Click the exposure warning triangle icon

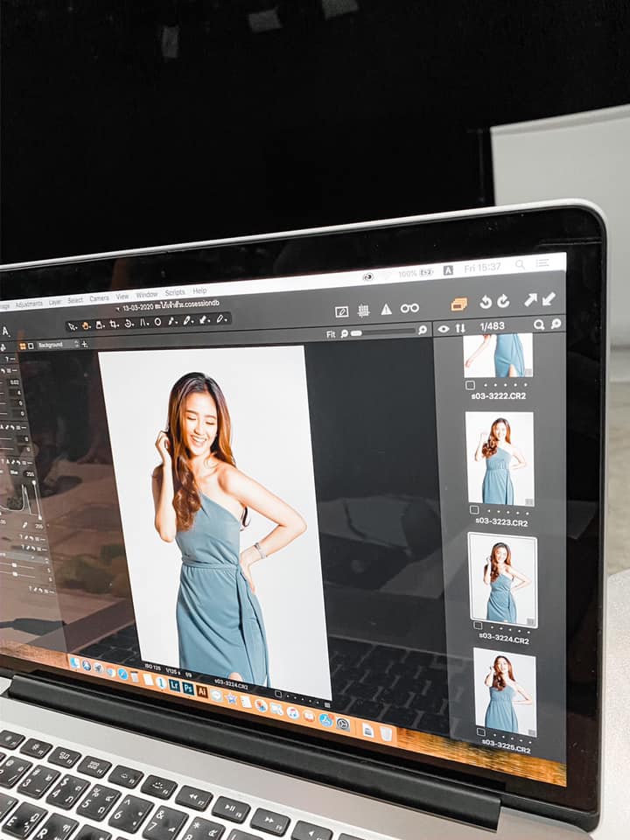386,310
